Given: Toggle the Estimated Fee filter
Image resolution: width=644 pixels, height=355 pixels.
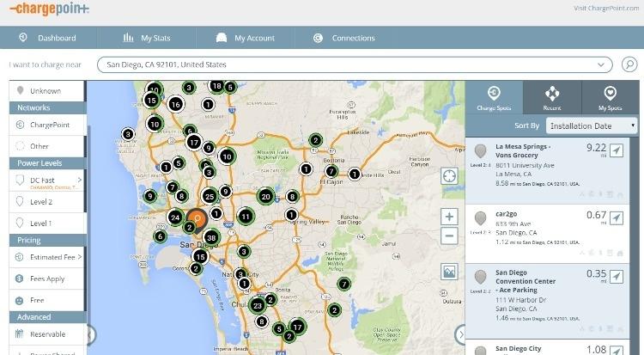Looking at the screenshot, I should tap(47, 257).
